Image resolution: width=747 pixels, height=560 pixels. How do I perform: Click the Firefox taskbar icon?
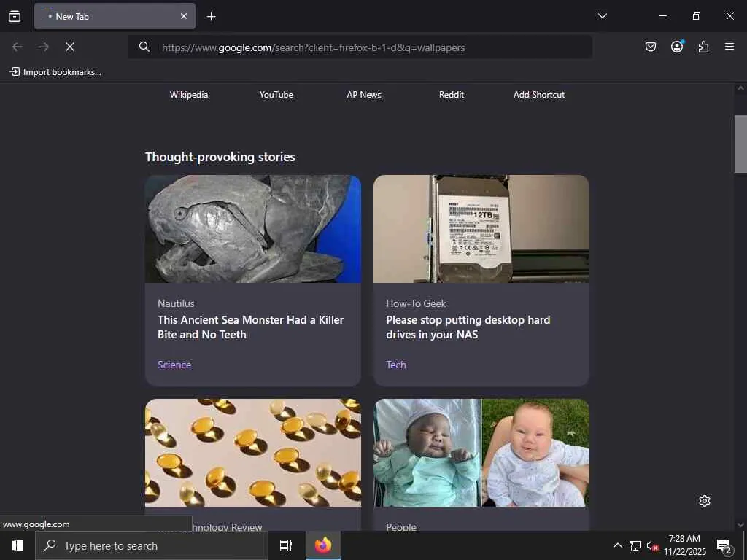click(x=322, y=545)
